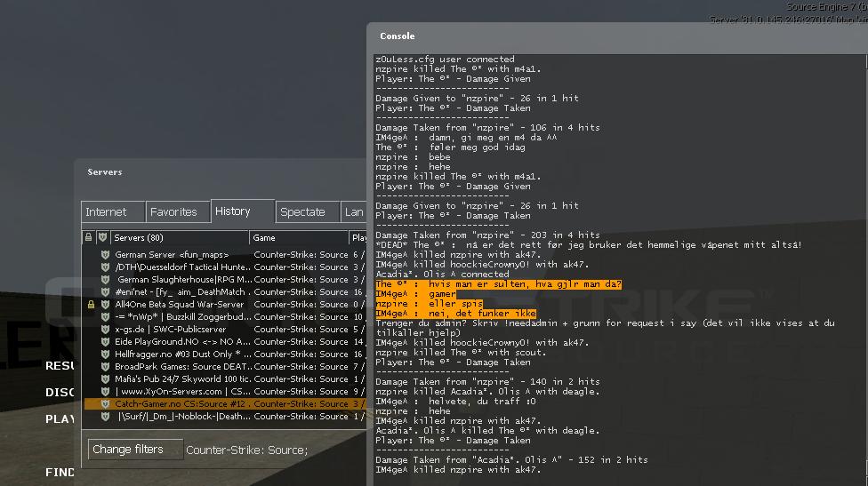The image size is (868, 486).
Task: Click the padlock icon of All4One Beta row
Action: click(91, 305)
